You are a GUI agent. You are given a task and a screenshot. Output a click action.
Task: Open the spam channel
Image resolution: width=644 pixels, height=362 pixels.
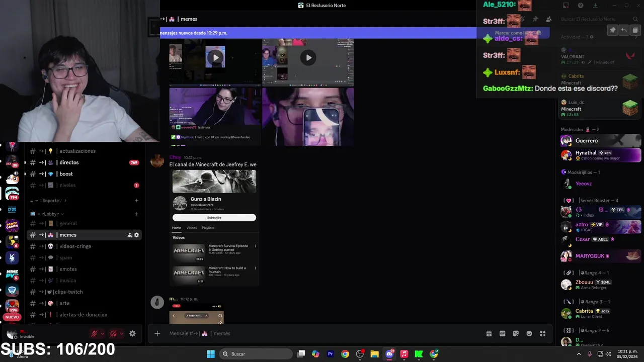point(84,257)
